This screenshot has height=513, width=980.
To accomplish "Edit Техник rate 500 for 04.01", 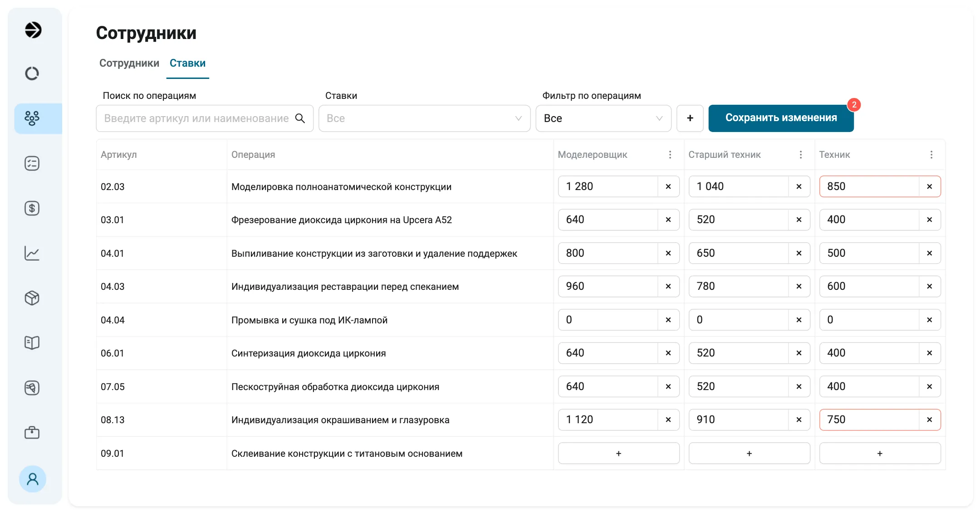I will [869, 253].
